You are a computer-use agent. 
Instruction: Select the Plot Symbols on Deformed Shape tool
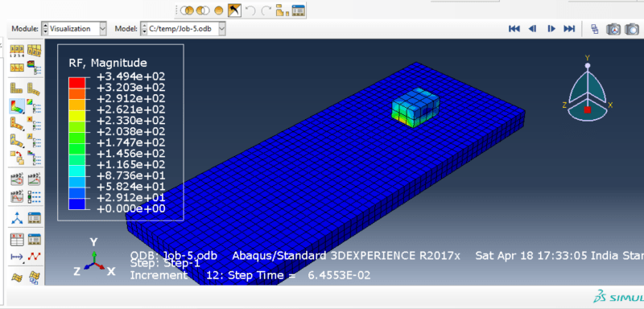(x=16, y=123)
